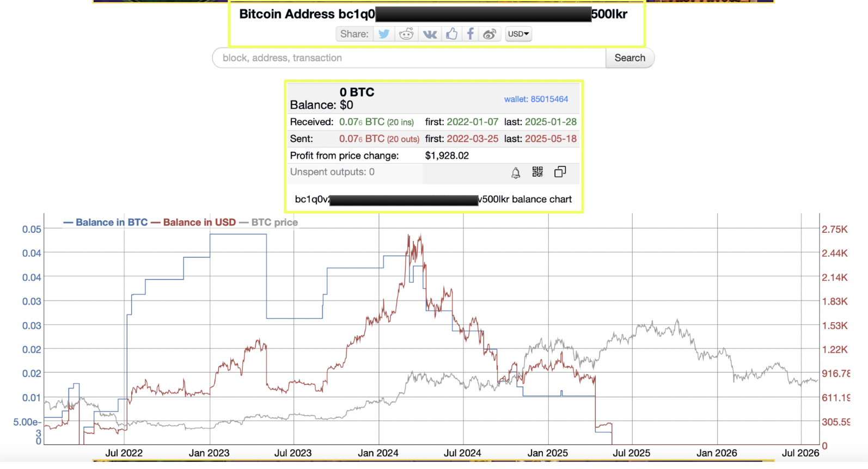Click the Jul 2025 axis label
The image size is (868, 469).
(x=631, y=453)
